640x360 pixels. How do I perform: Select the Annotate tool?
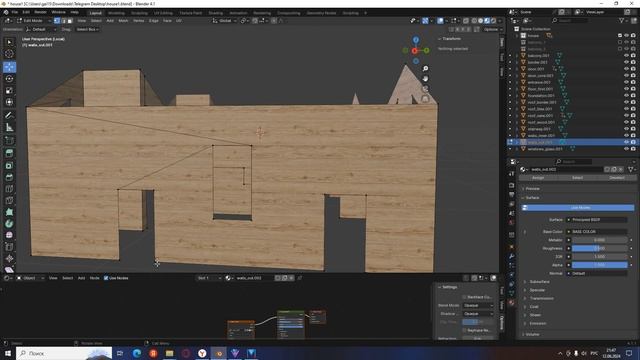9,116
